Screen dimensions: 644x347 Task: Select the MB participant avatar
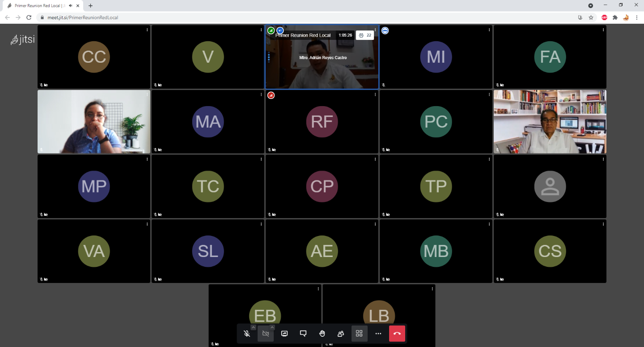coord(436,251)
